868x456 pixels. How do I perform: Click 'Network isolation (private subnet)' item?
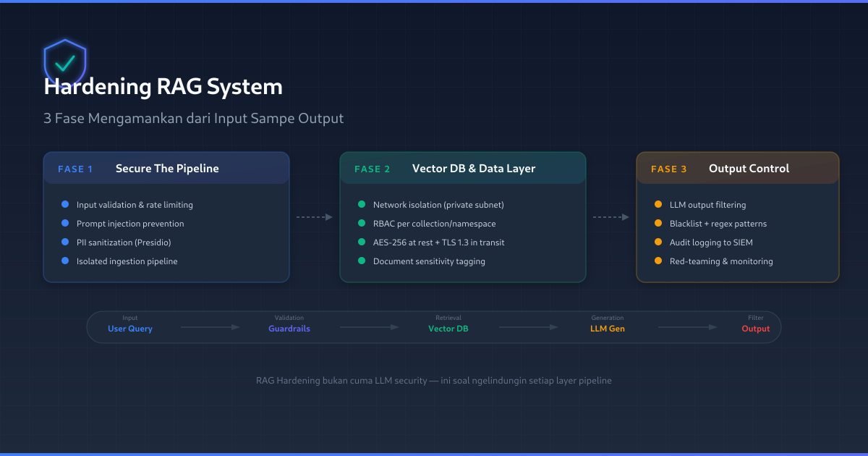438,205
